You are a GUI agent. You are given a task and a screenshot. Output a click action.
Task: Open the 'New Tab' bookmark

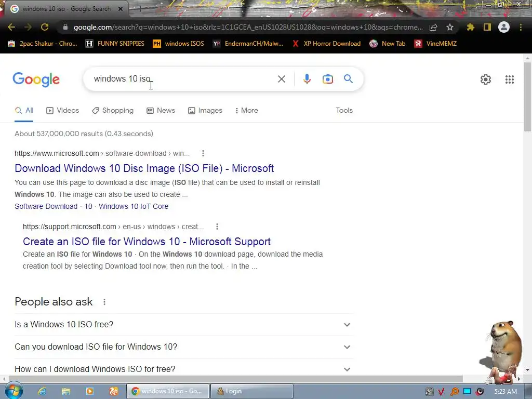[388, 44]
